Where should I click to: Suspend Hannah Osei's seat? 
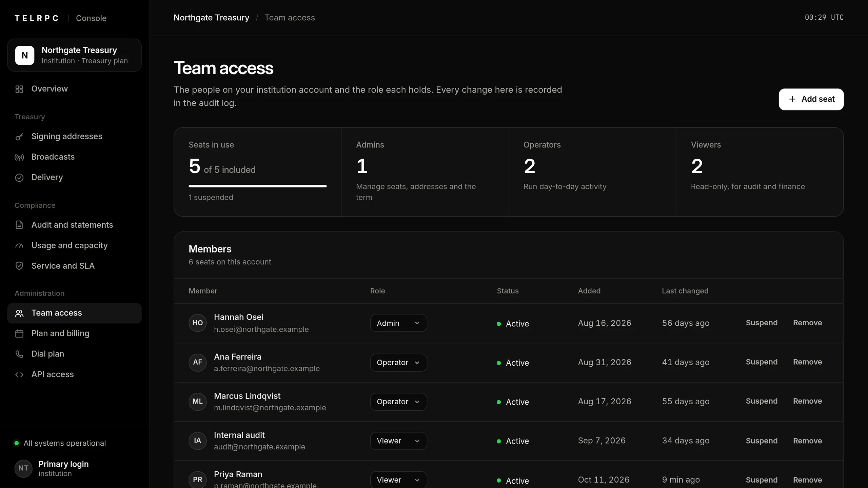click(x=762, y=323)
